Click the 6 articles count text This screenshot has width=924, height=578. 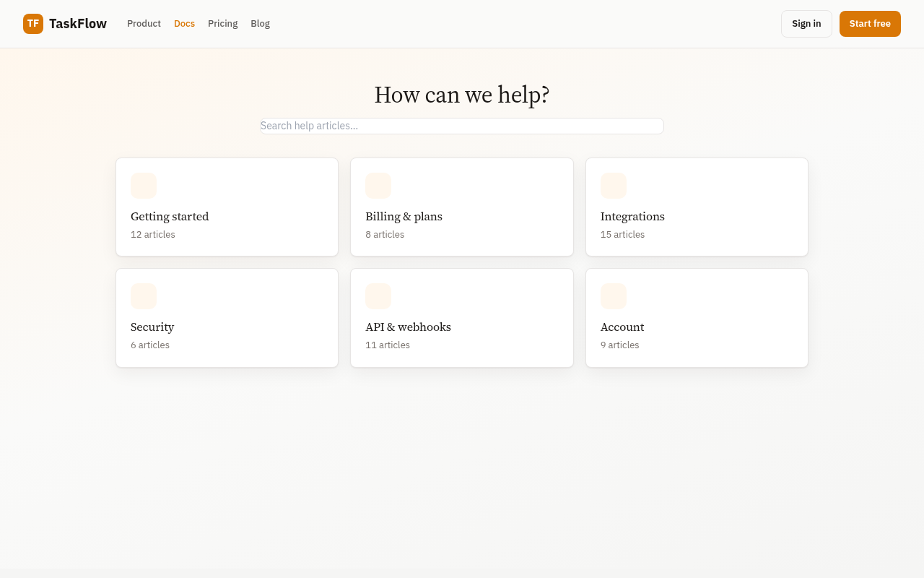pyautogui.click(x=150, y=345)
